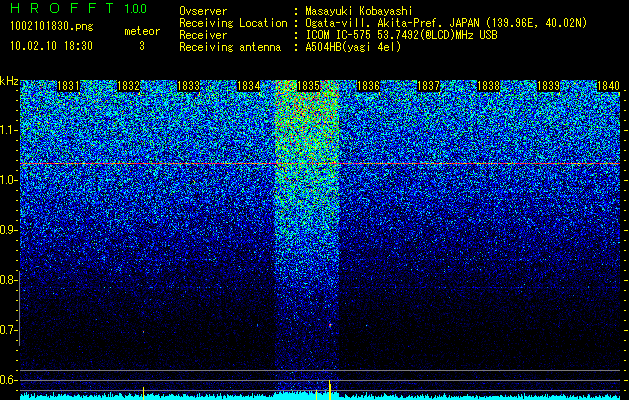This screenshot has width=629, height=400.
Task: Click the 1833 time marker
Action: tap(189, 86)
